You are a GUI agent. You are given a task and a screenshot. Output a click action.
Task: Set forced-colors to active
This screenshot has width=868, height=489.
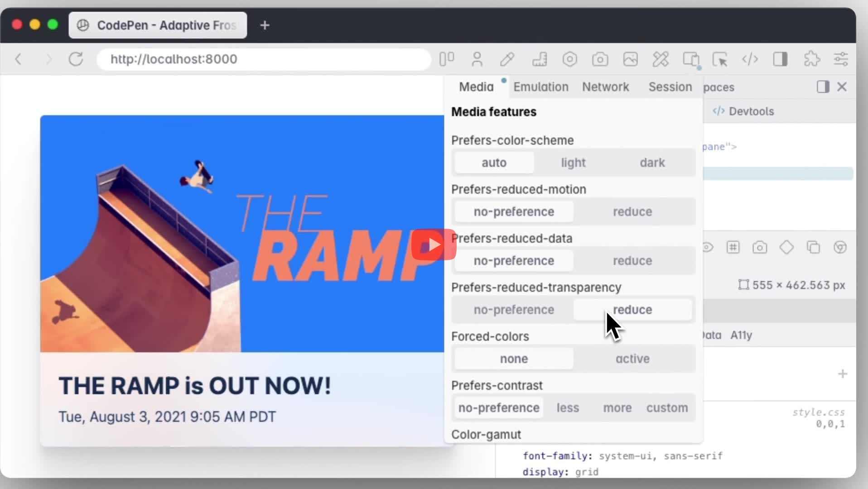632,359
